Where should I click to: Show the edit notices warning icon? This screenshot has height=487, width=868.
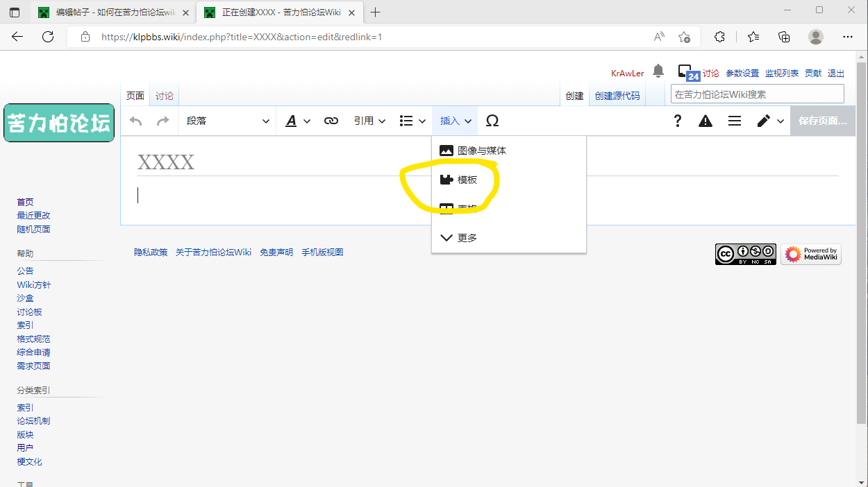click(706, 121)
